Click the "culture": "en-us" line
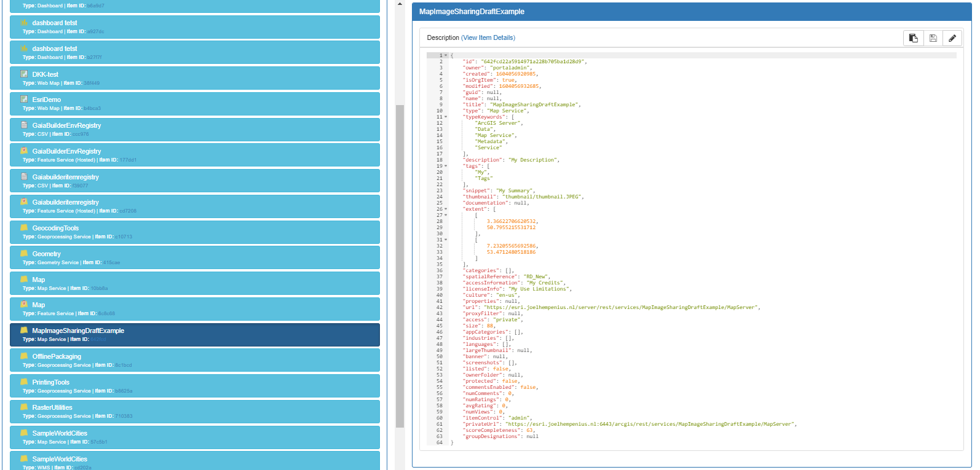980x470 pixels. (492, 295)
